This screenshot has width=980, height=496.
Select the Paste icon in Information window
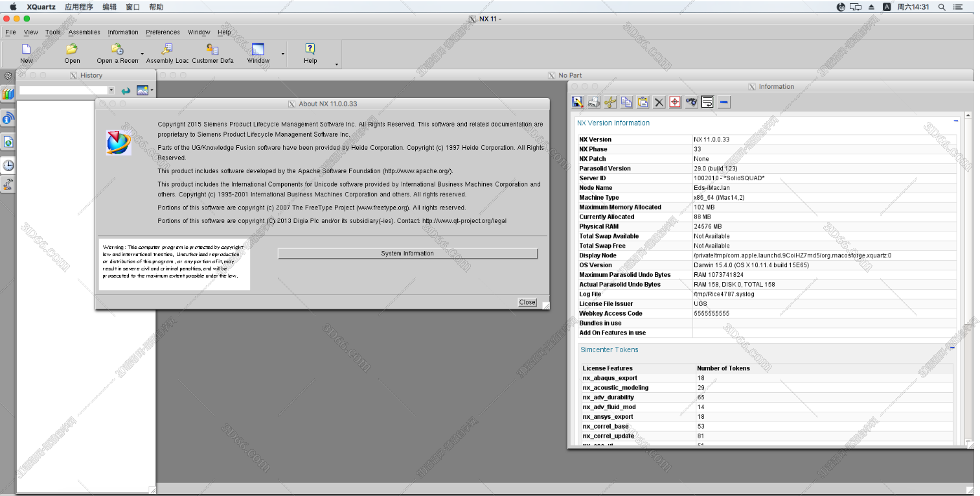(643, 102)
